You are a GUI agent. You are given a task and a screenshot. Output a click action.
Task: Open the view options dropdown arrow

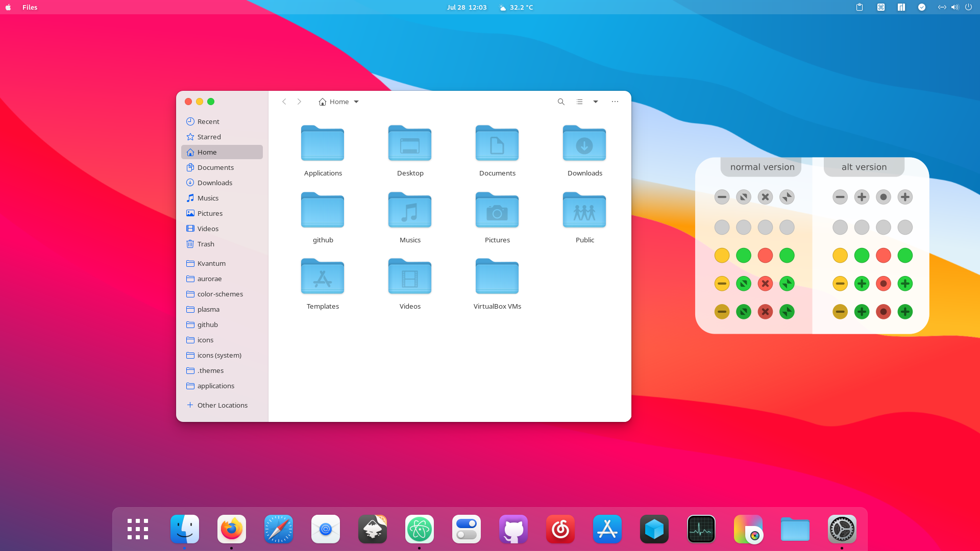pos(596,102)
